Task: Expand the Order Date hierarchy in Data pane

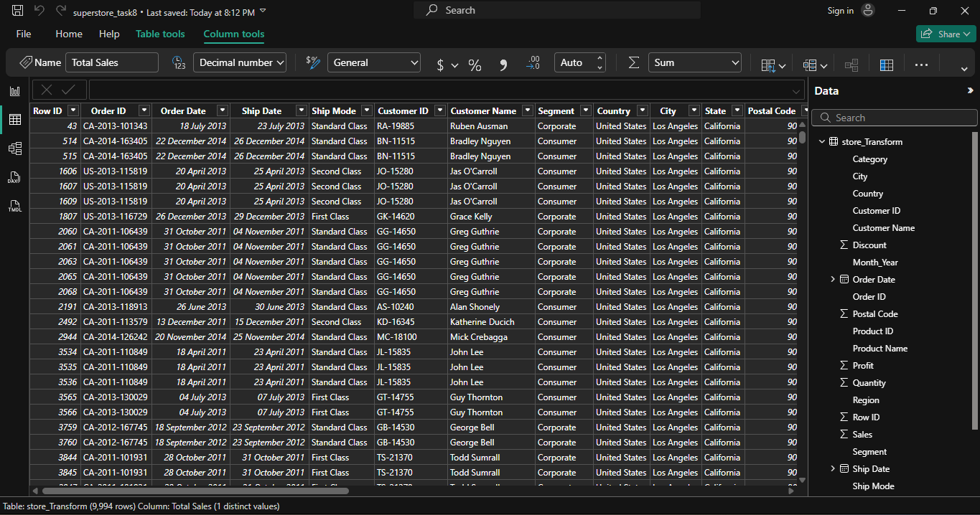Action: [833, 279]
